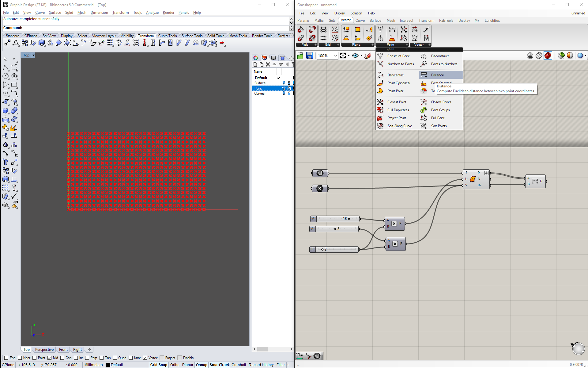
Task: Pick Sort Along Curve component
Action: point(400,126)
